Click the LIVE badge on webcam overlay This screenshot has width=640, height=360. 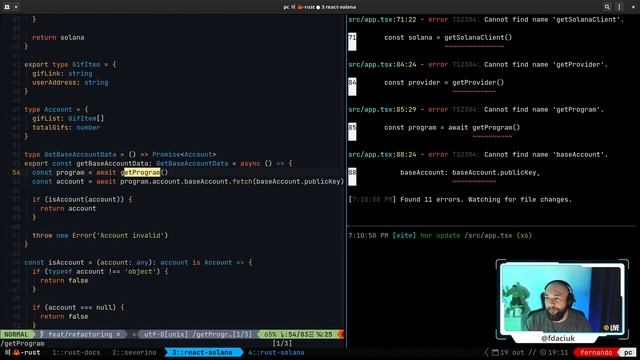point(612,327)
